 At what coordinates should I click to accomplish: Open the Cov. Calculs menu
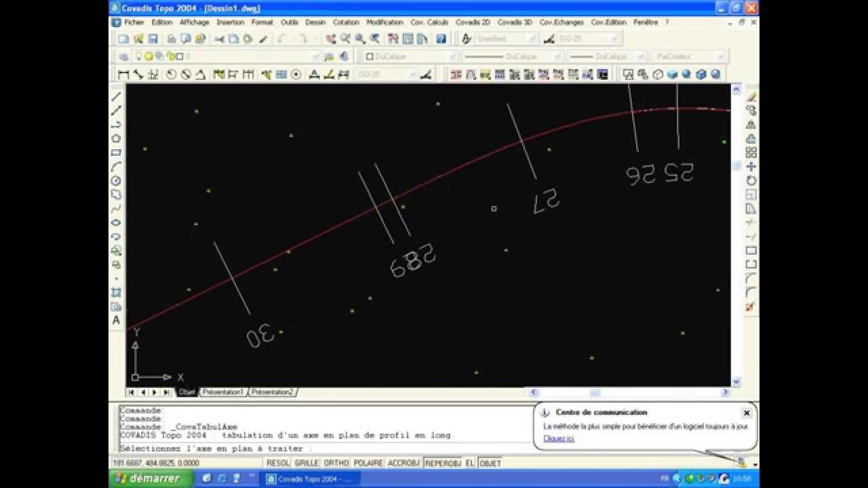point(429,22)
